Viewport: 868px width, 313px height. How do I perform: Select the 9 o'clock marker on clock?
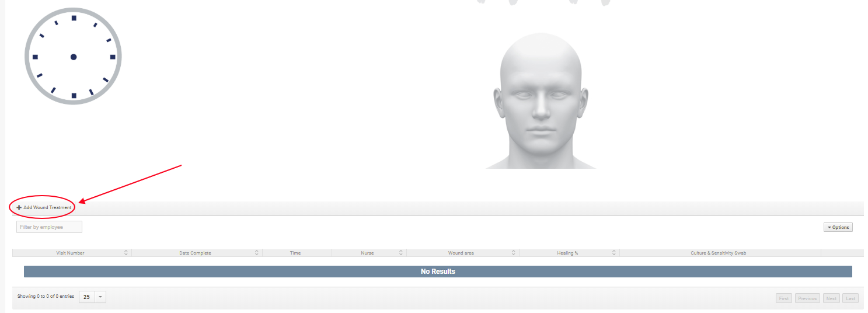point(35,57)
